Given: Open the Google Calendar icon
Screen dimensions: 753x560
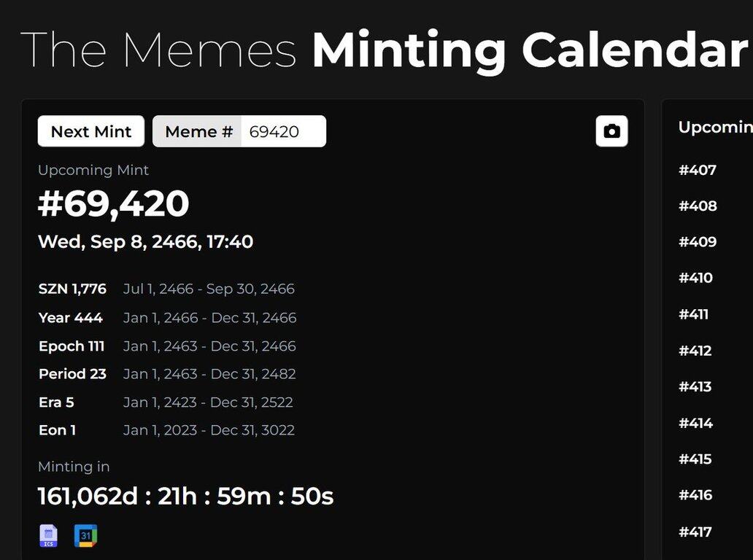Looking at the screenshot, I should coord(85,536).
